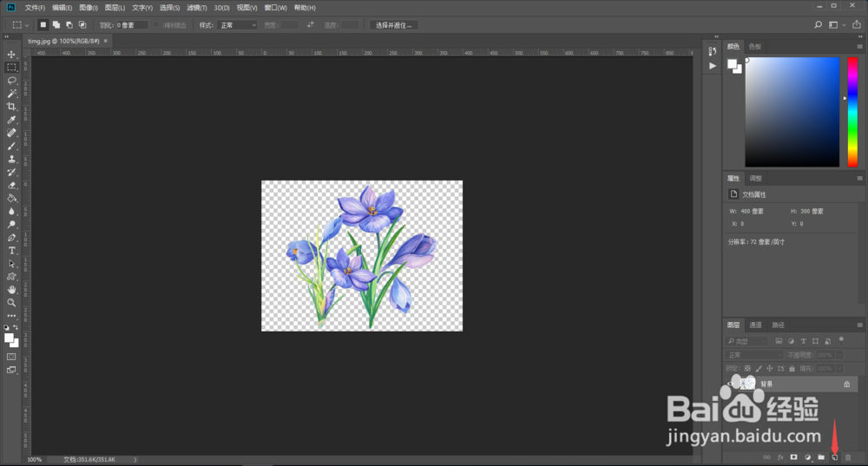Open the 不透明度 opacity dropdown arrow
The width and height of the screenshot is (868, 466).
pos(839,355)
